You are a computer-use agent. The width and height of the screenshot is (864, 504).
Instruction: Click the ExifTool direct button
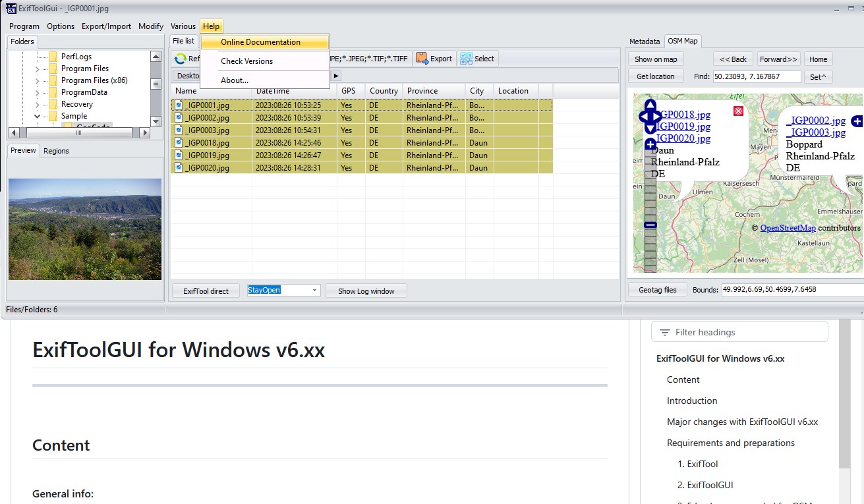(206, 291)
